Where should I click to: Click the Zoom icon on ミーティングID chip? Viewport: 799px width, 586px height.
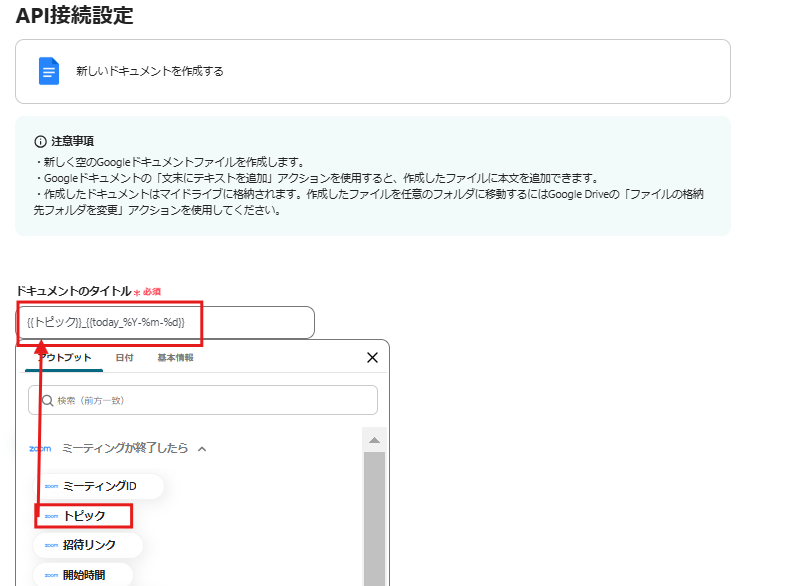(x=51, y=487)
